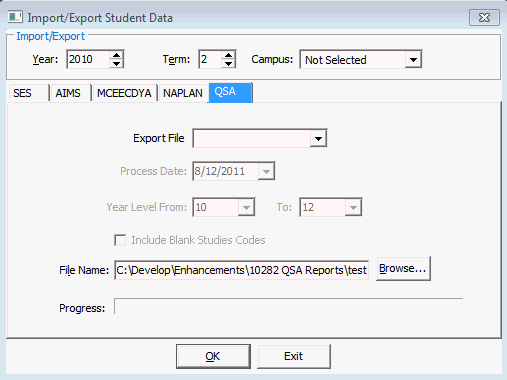The width and height of the screenshot is (507, 380).
Task: Click the Import/Export window title icon
Action: point(15,17)
